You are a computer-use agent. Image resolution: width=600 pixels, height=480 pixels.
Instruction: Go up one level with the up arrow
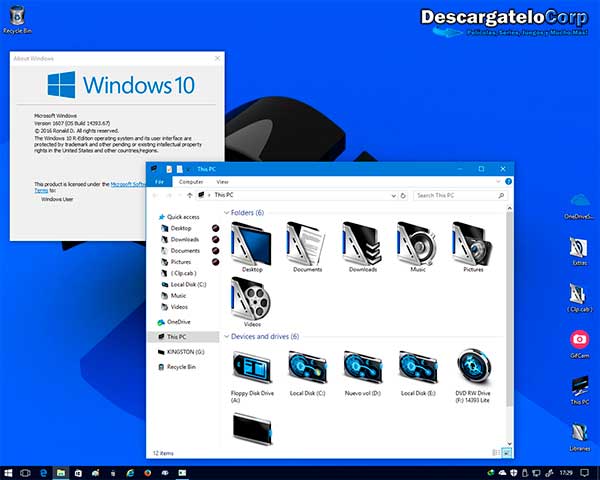(189, 195)
